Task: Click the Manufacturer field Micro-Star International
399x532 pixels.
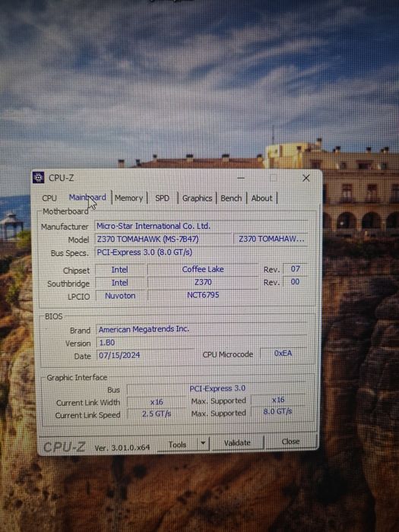Action: point(201,226)
